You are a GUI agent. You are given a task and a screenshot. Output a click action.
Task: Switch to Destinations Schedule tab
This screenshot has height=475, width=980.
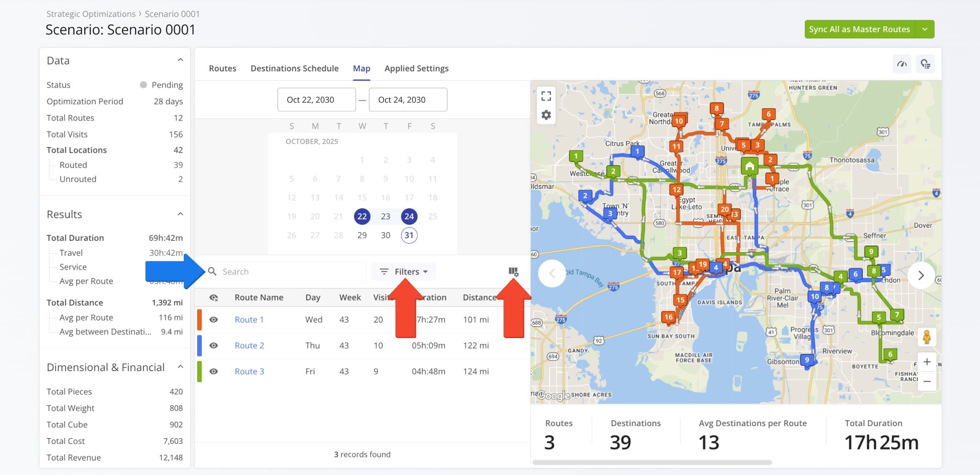[294, 68]
